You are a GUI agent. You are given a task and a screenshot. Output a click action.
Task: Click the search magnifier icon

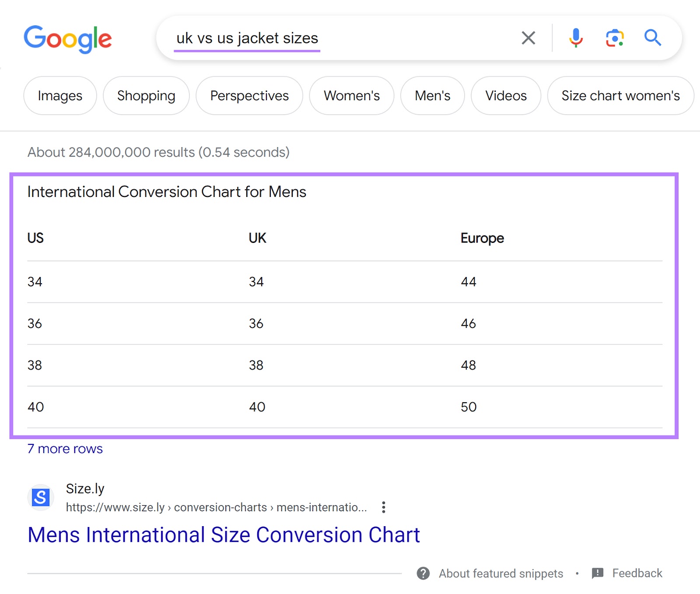click(652, 38)
